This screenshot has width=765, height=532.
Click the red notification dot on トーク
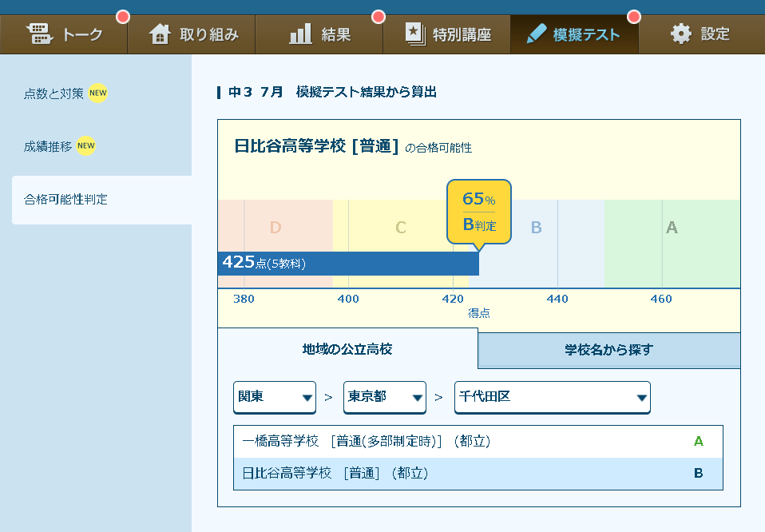(123, 17)
